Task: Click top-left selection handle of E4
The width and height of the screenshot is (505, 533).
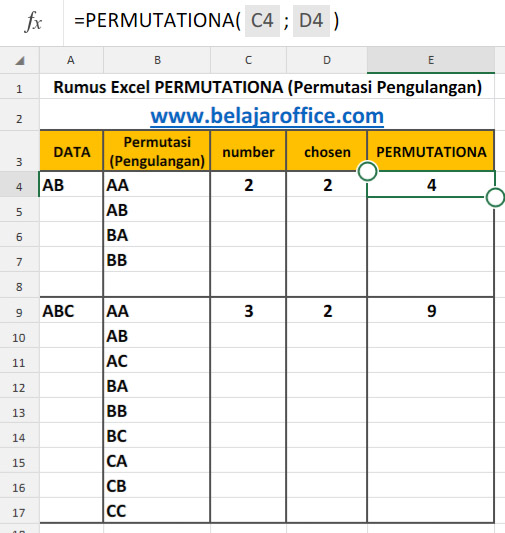Action: (x=367, y=171)
